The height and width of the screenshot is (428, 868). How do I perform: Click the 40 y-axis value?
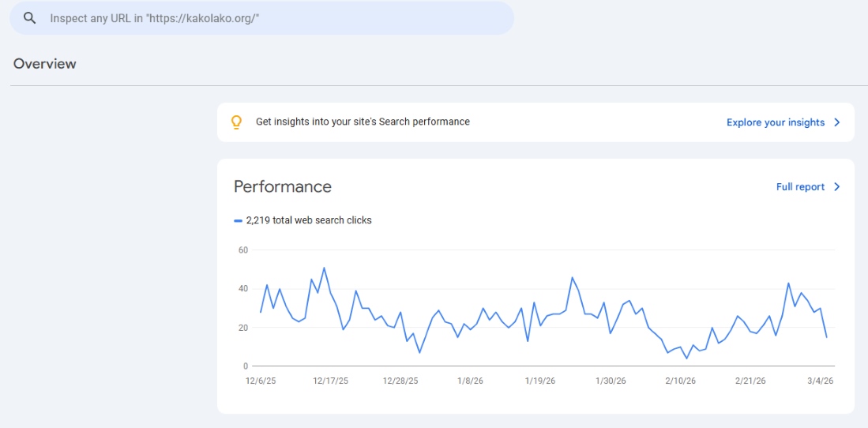coord(242,288)
